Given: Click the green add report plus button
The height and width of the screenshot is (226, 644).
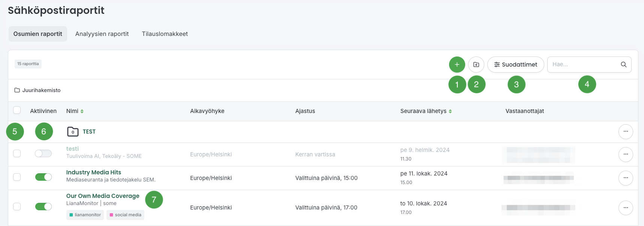Looking at the screenshot, I should [x=457, y=65].
